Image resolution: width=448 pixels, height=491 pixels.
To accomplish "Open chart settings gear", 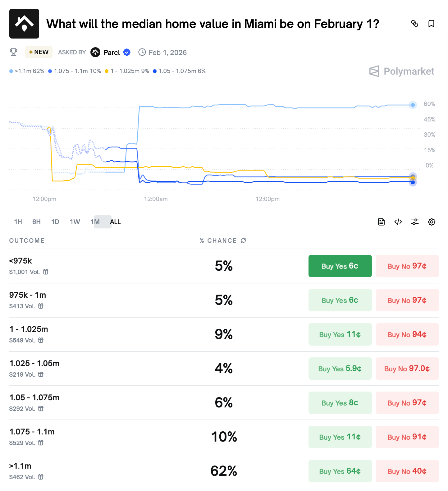I will click(x=432, y=222).
